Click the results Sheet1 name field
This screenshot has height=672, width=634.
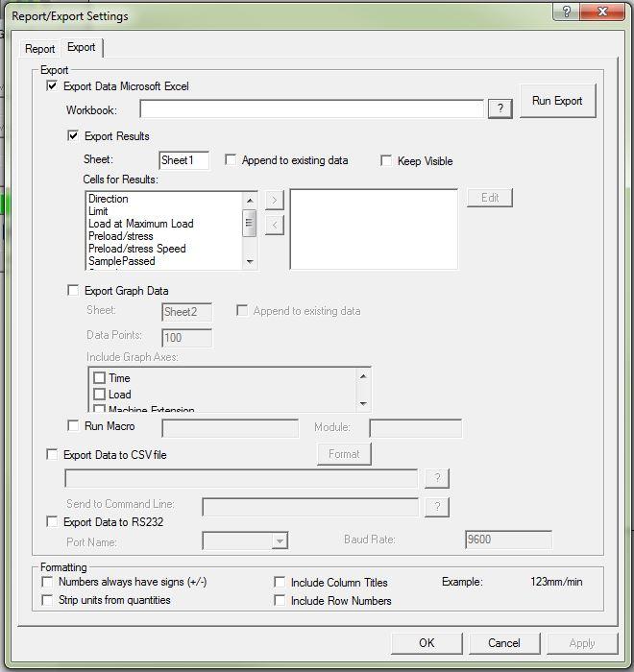[183, 160]
